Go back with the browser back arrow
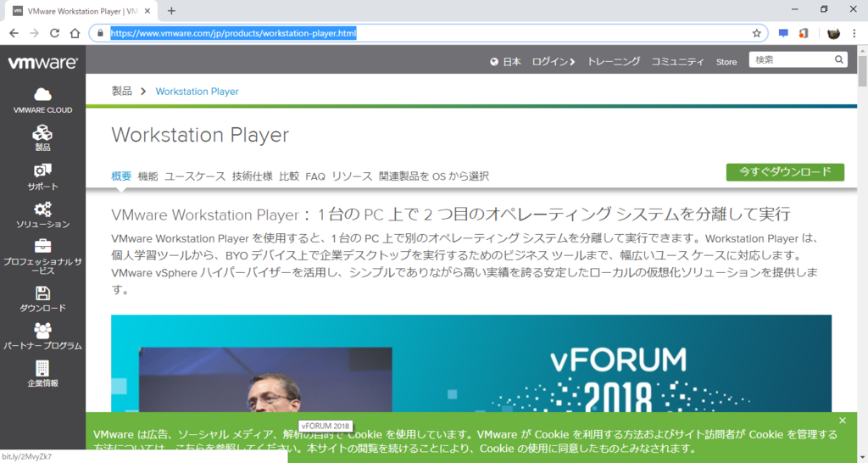The height and width of the screenshot is (463, 868). [14, 33]
